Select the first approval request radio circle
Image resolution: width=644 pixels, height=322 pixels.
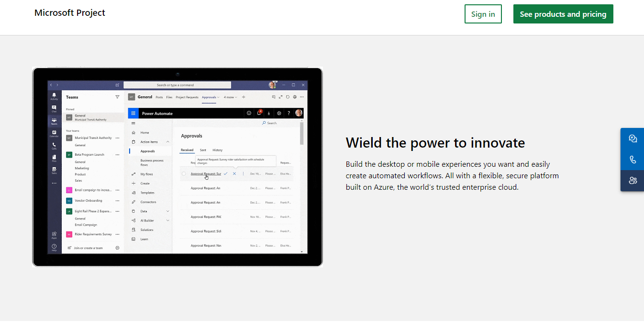click(x=184, y=173)
